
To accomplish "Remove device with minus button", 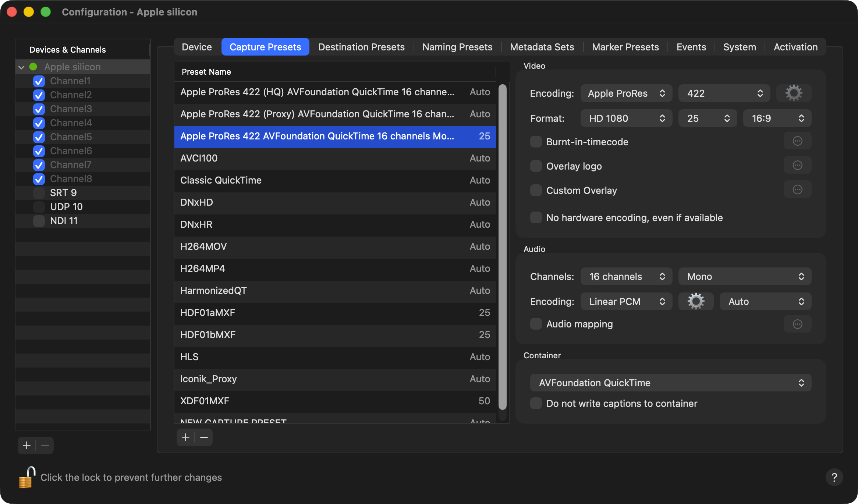I will 45,446.
